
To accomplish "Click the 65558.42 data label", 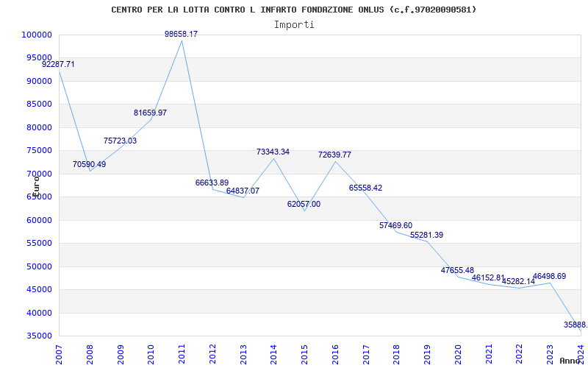I will coord(365,188).
